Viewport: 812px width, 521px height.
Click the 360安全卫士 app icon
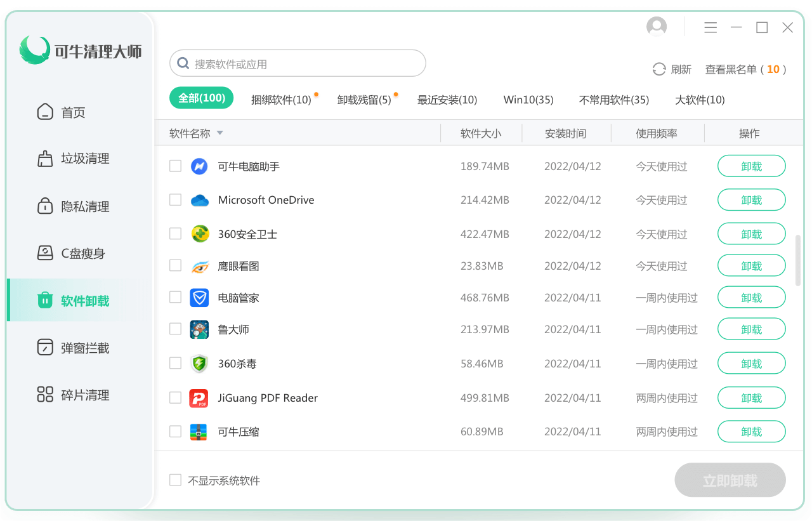pyautogui.click(x=200, y=234)
